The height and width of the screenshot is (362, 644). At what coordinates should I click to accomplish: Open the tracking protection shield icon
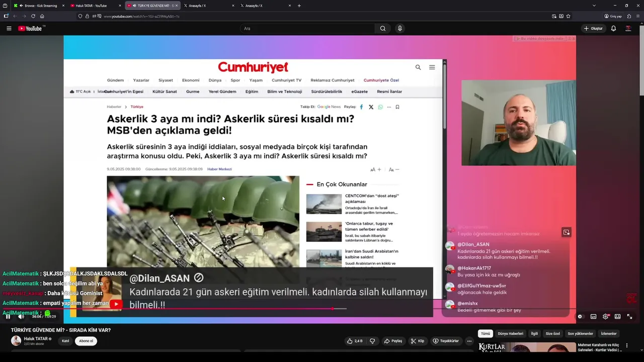(80, 16)
